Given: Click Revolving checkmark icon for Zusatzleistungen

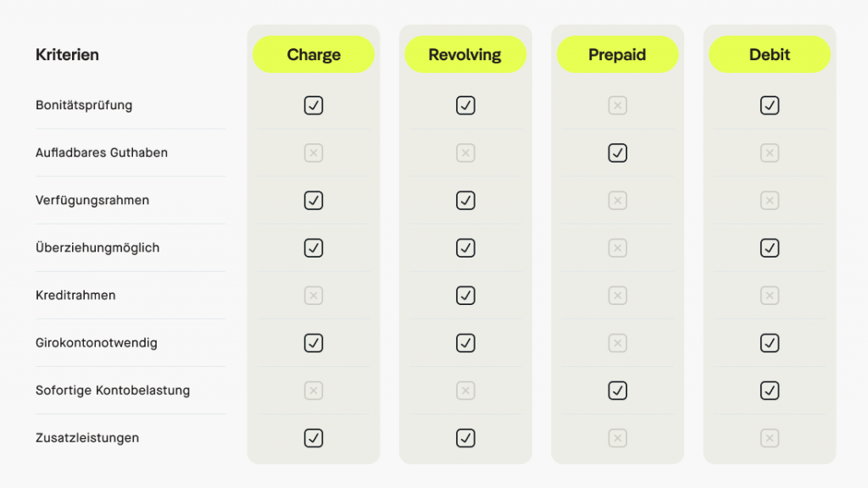Looking at the screenshot, I should 465,438.
